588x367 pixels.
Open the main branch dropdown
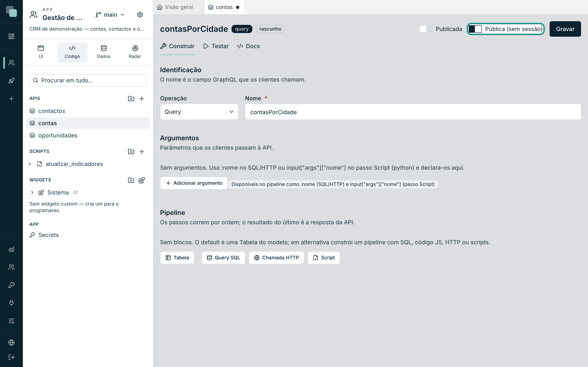pos(110,15)
